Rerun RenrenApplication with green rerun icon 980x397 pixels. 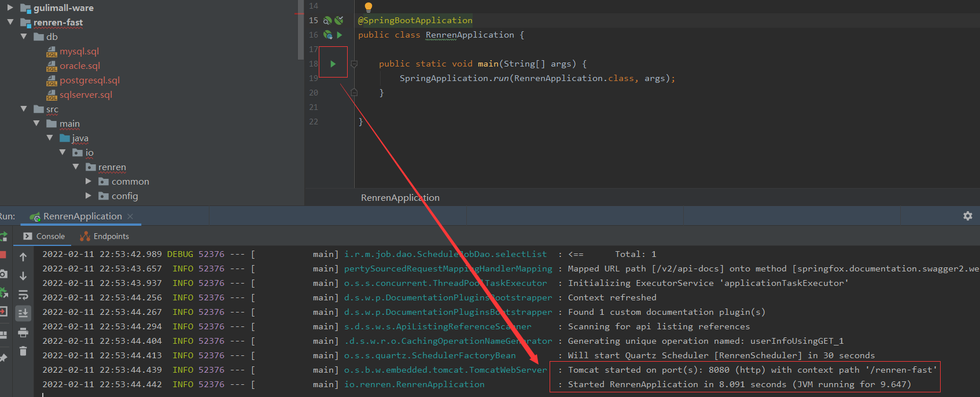pyautogui.click(x=3, y=236)
